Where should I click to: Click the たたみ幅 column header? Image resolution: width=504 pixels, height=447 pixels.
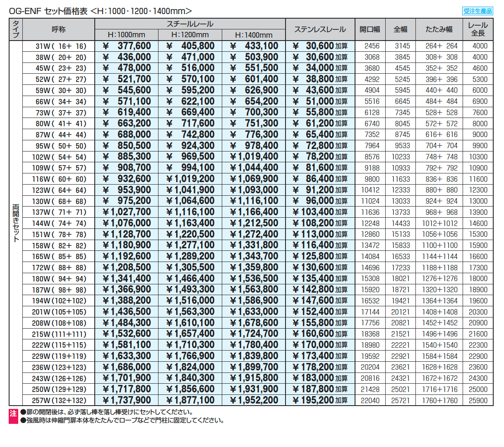point(439,29)
